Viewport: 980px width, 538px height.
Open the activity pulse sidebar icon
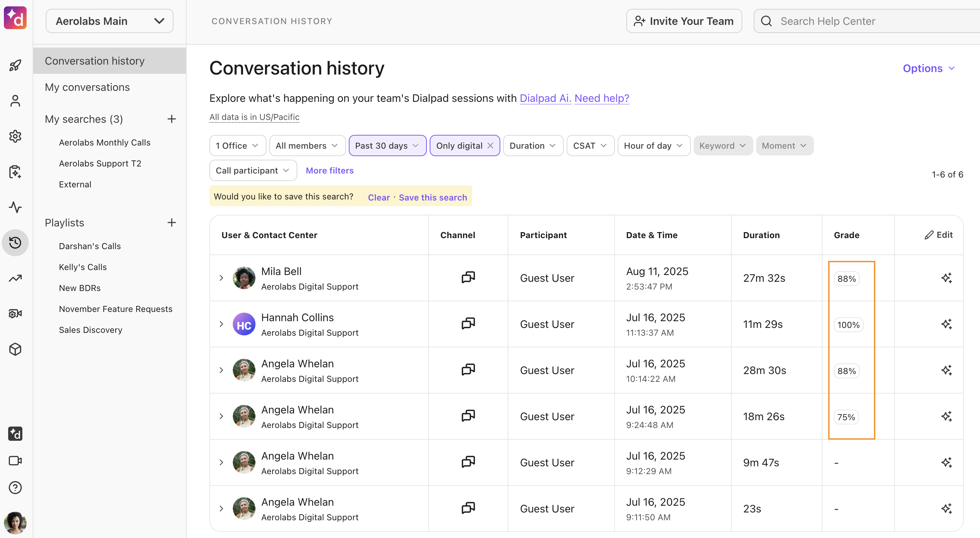point(15,207)
